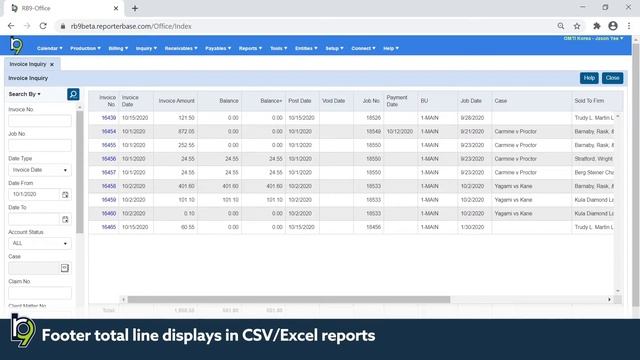
Task: Click the RB9 logo in the navigation bar
Action: (x=16, y=45)
